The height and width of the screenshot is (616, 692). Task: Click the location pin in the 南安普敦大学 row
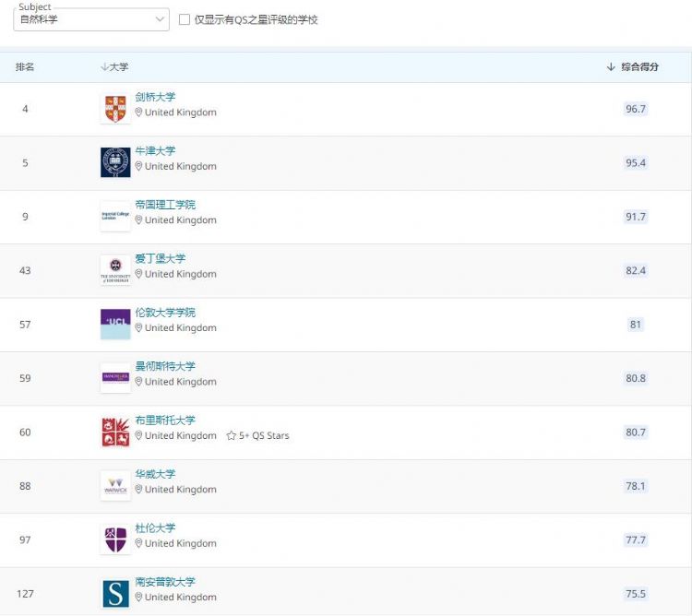(x=138, y=598)
